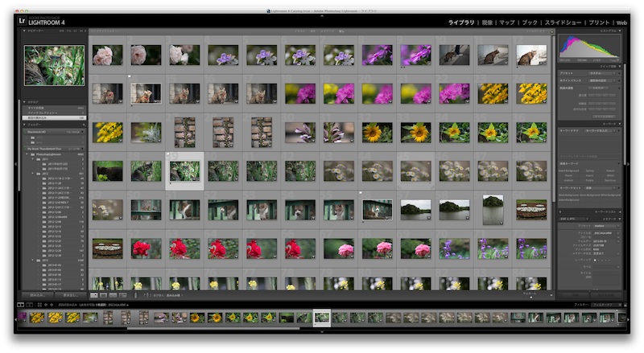
Task: Switch to Compare view in the toolbar
Action: 113,295
